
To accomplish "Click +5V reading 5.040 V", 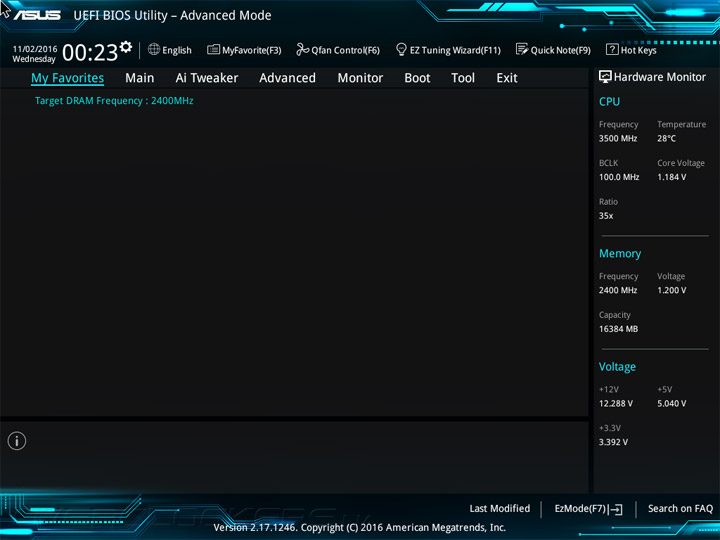I will pos(671,404).
